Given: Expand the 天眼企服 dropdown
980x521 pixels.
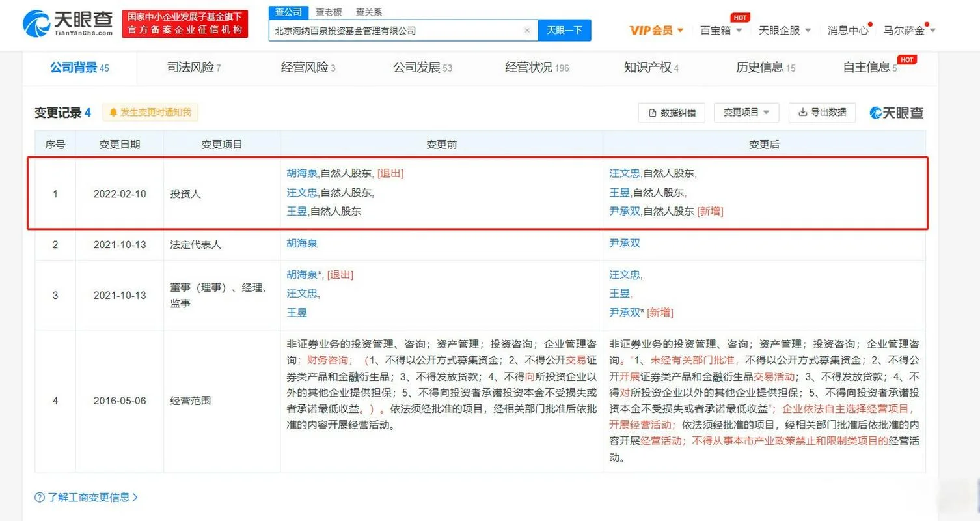Looking at the screenshot, I should [x=785, y=30].
